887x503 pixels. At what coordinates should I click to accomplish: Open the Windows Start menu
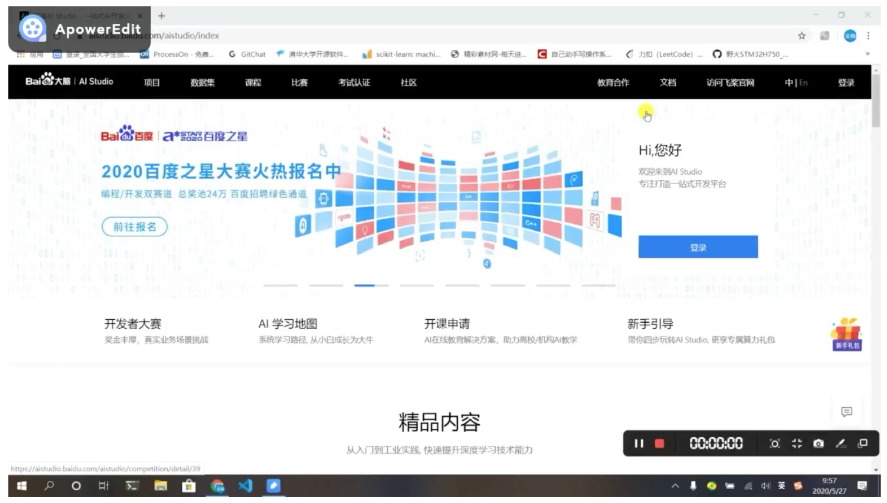coord(21,486)
